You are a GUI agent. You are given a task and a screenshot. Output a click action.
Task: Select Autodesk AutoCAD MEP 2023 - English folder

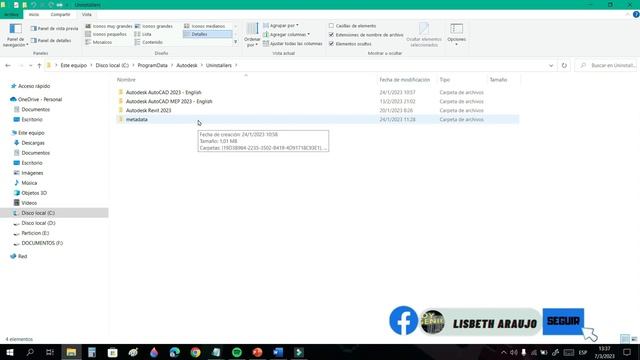coord(169,101)
